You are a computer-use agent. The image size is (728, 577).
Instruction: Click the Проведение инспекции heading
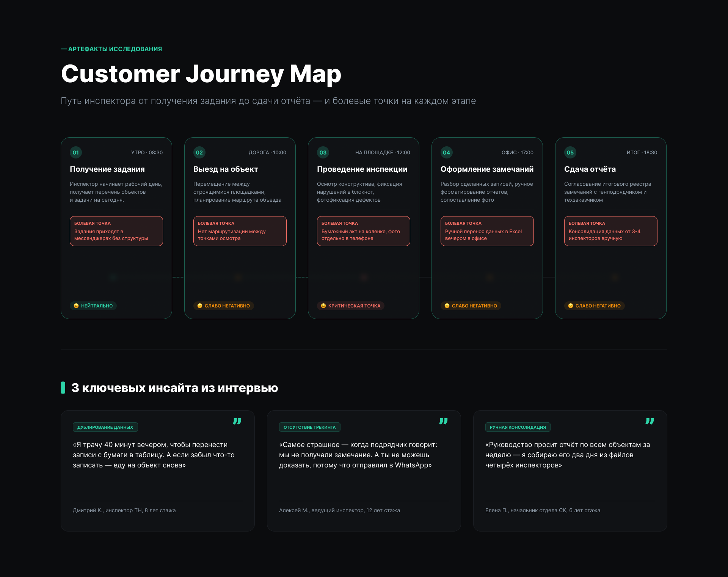(362, 169)
